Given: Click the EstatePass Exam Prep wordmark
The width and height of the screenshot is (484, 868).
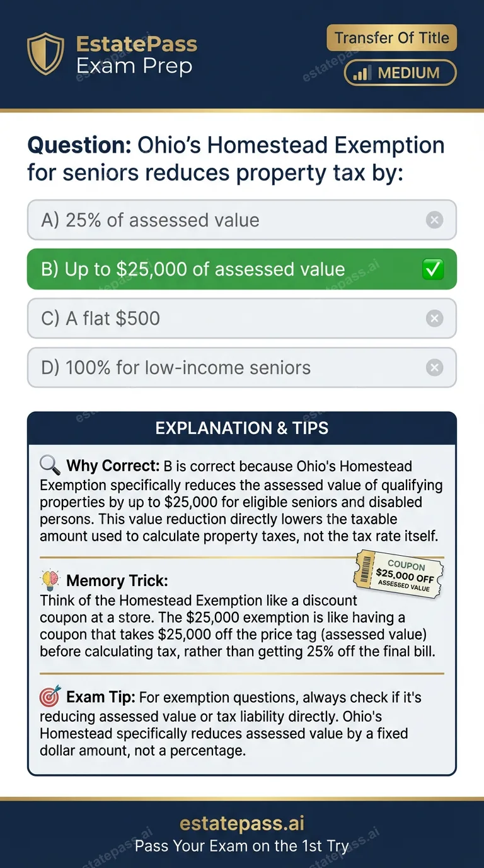Looking at the screenshot, I should click(x=136, y=56).
